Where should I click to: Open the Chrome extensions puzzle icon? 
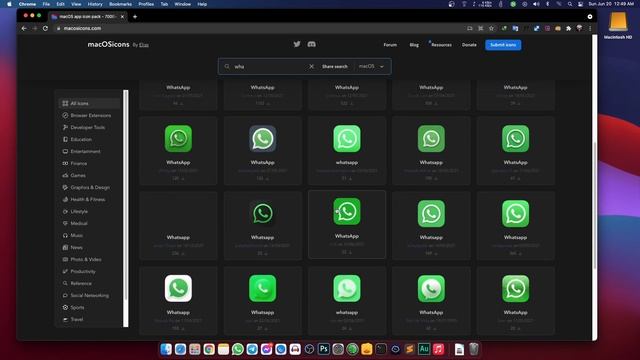pyautogui.click(x=569, y=28)
